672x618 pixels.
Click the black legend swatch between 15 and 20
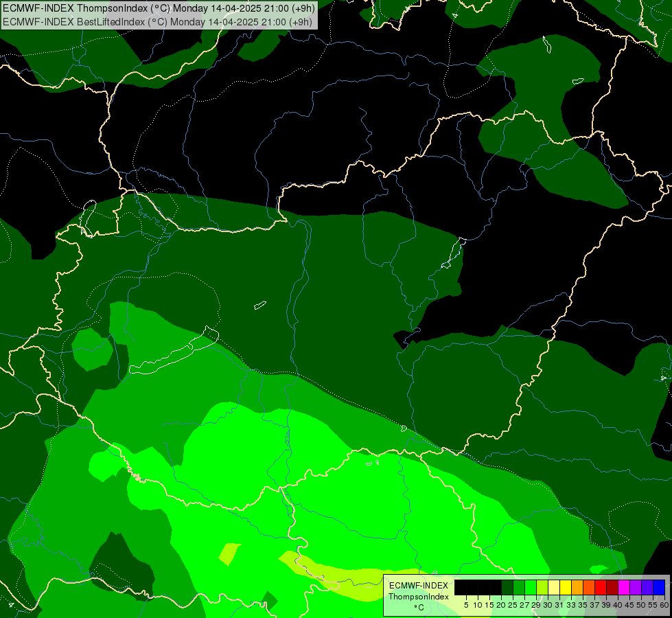point(496,588)
